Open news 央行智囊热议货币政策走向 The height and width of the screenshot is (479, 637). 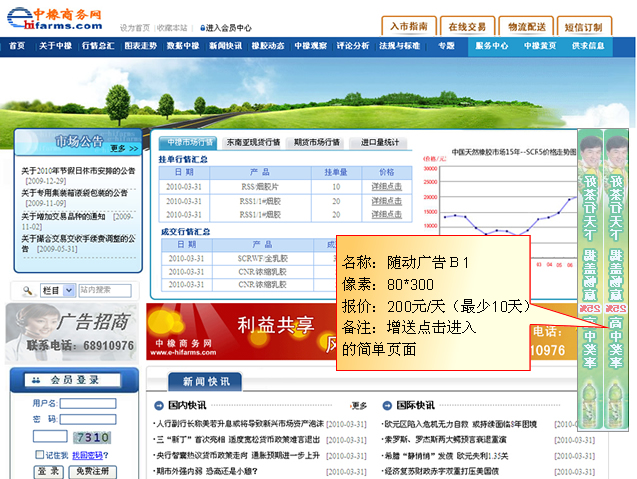pos(238,456)
